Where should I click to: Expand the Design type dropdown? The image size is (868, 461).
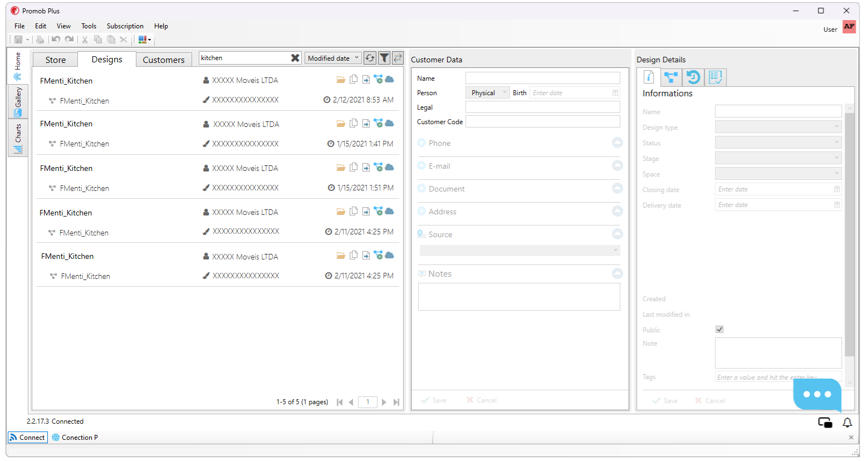pos(778,127)
